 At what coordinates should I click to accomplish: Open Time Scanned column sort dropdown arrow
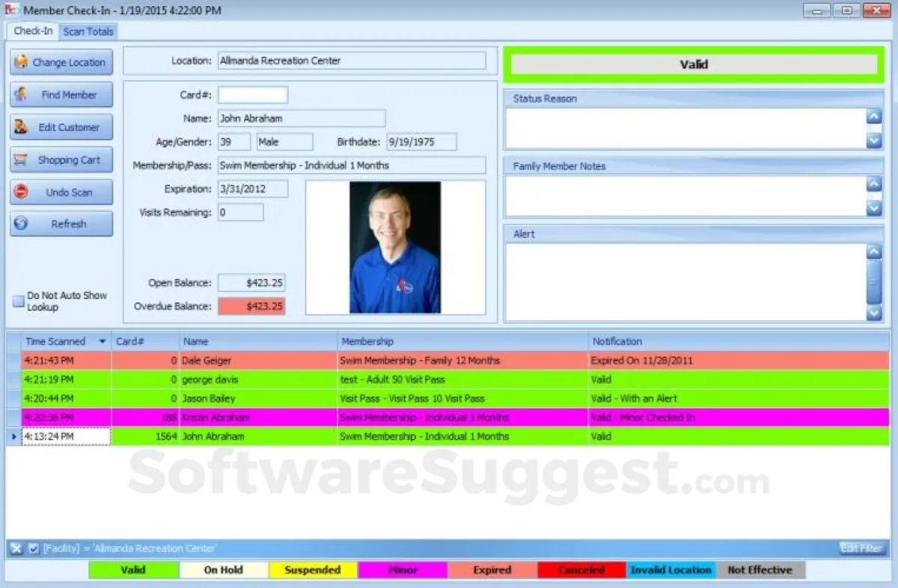(103, 342)
